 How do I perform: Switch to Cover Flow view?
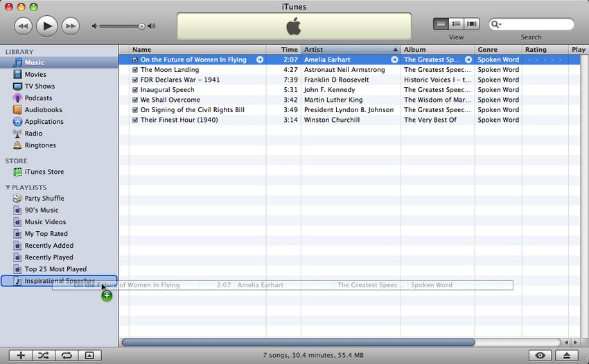[472, 24]
